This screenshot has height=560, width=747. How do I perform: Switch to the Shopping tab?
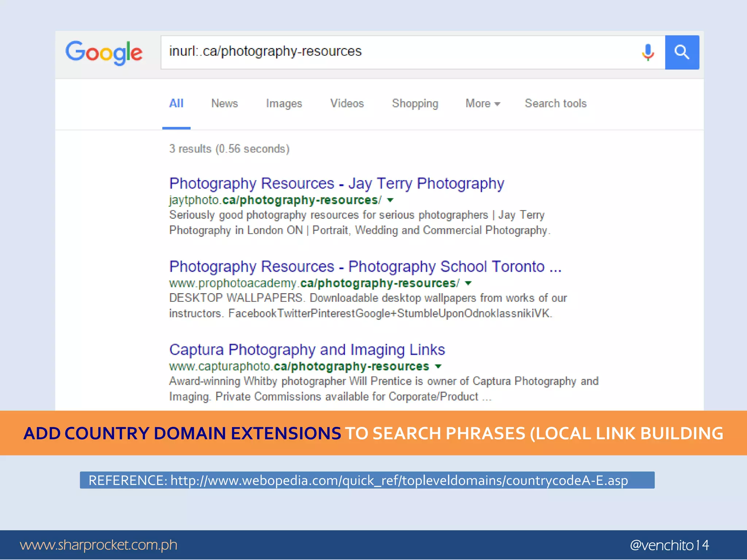pos(415,104)
